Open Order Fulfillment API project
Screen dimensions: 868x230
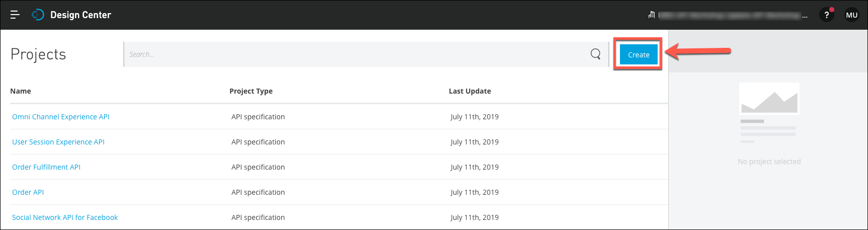[x=46, y=167]
